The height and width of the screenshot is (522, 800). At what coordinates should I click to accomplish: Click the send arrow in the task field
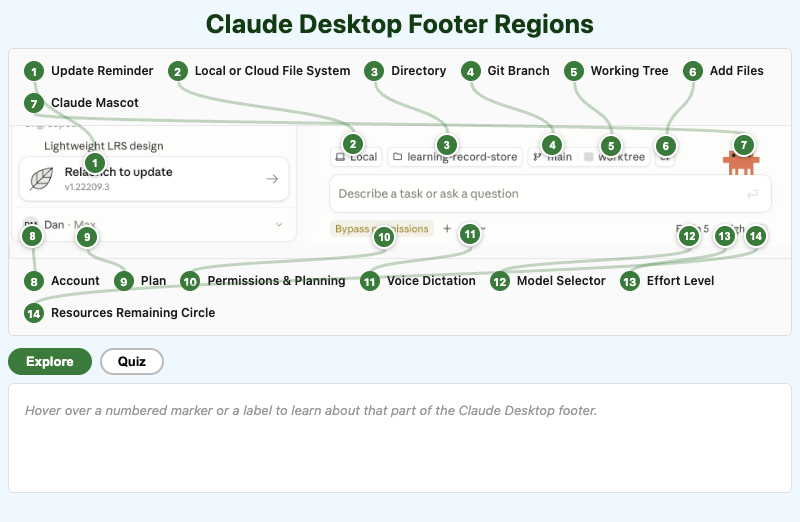pos(752,194)
